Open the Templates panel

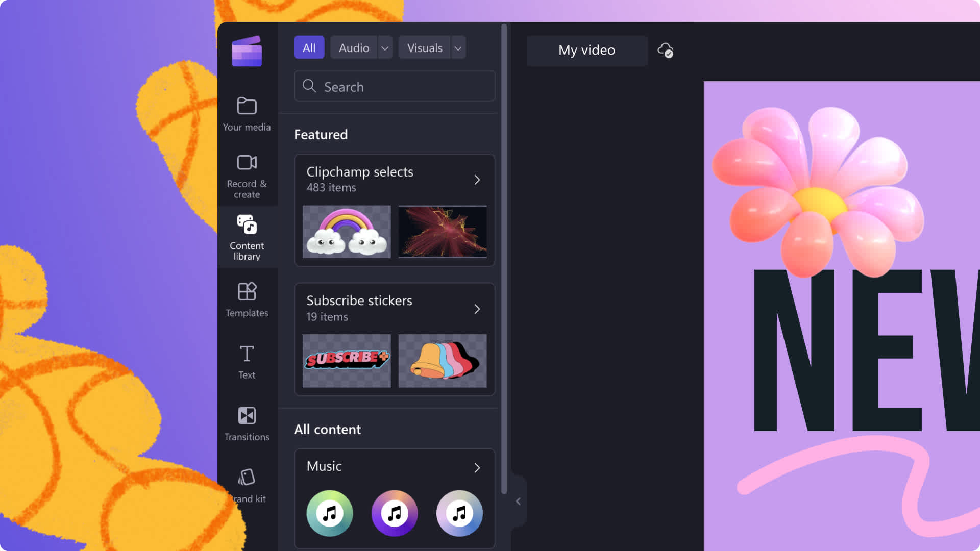(247, 299)
